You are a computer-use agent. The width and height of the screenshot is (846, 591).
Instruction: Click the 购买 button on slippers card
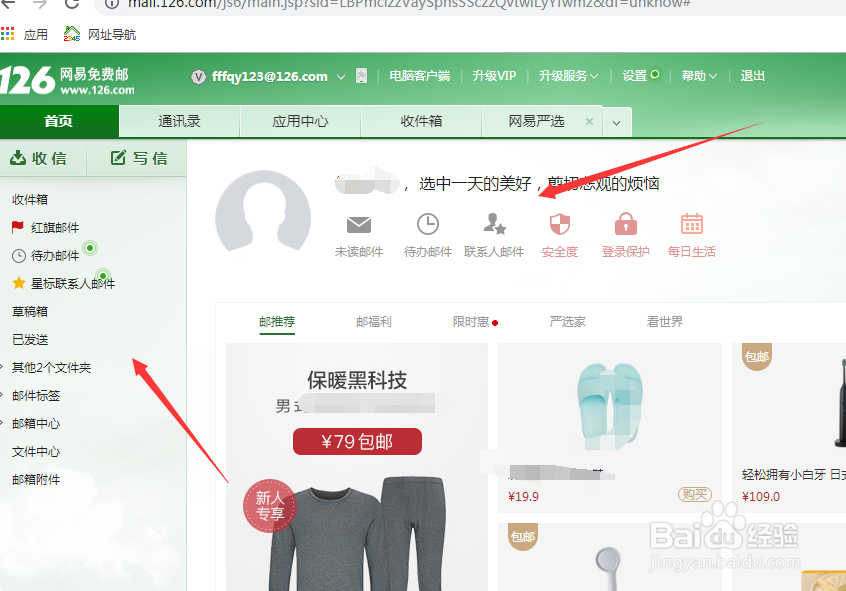click(x=694, y=494)
